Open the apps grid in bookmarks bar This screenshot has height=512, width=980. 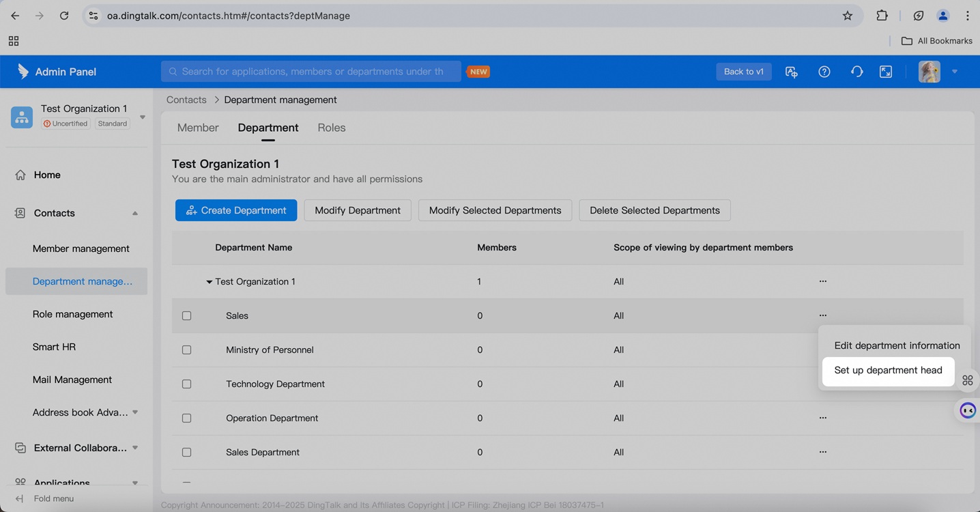click(x=14, y=41)
